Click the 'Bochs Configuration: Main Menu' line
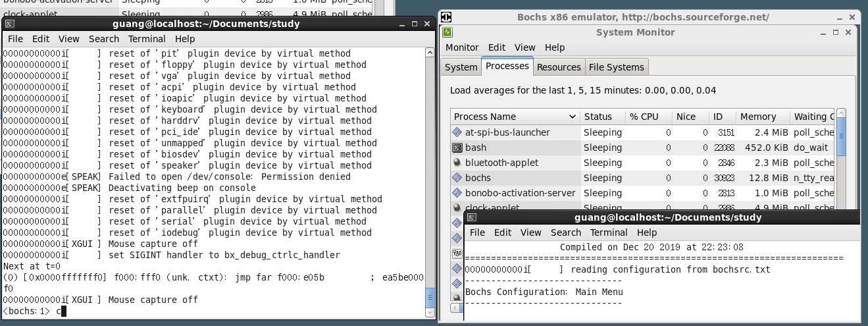868x326 pixels. coord(544,292)
